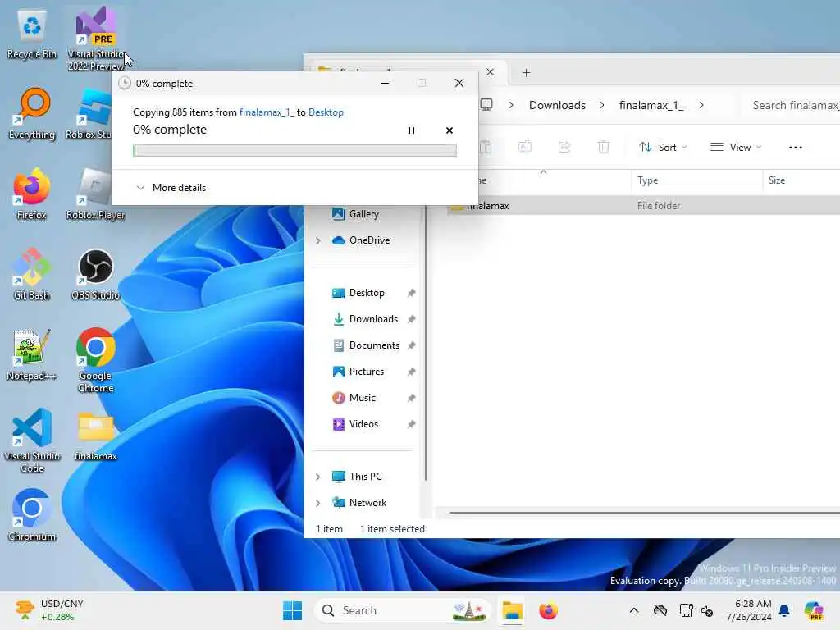The height and width of the screenshot is (630, 840).
Task: Cancel the copy with the inner X button
Action: [450, 130]
